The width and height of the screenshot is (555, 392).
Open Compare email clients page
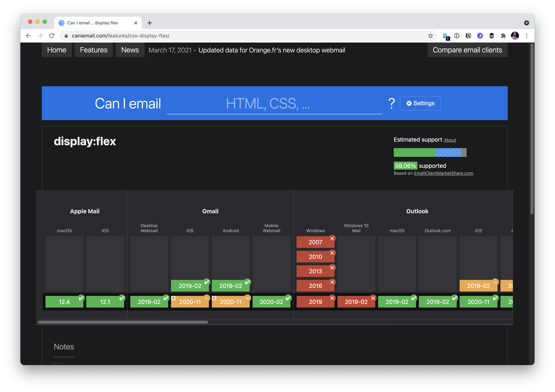point(467,50)
